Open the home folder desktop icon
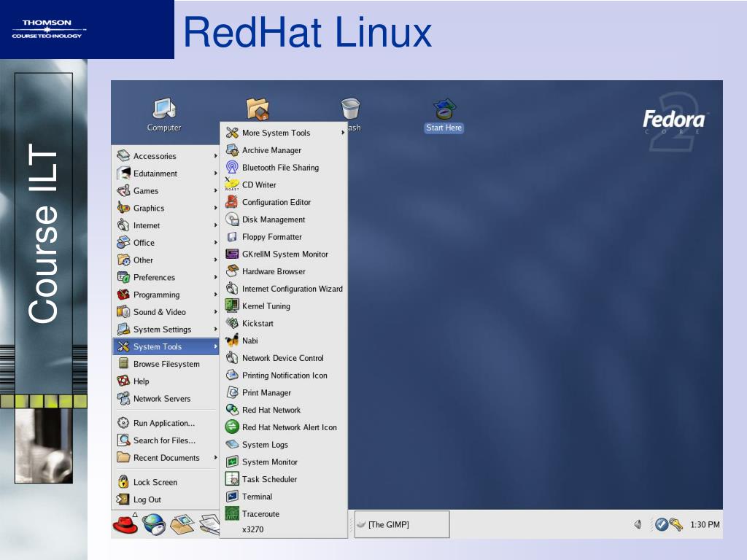This screenshot has width=747, height=560. 258,109
